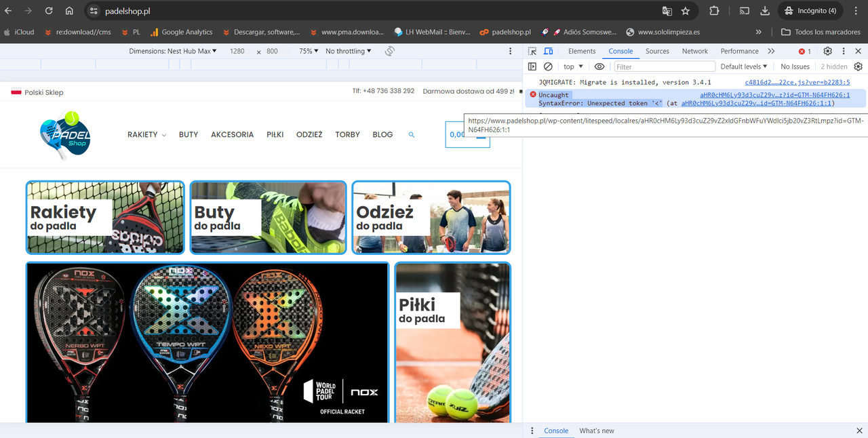Go back with the browser back arrow

pyautogui.click(x=9, y=11)
